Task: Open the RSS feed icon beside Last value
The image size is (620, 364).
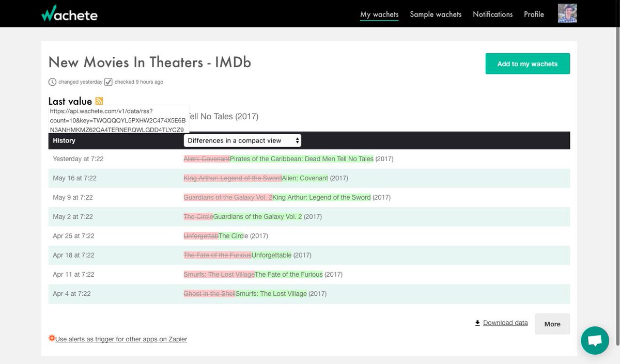Action: pyautogui.click(x=99, y=101)
